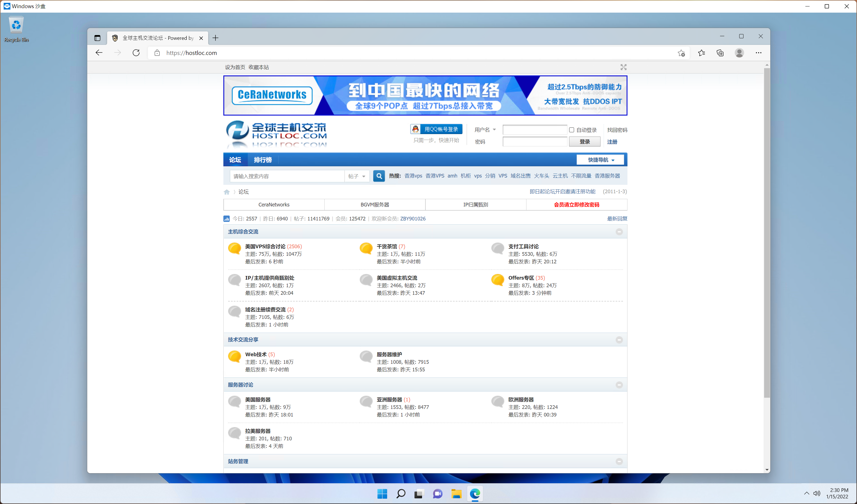This screenshot has height=504, width=857.
Task: Click the tab actions menu icon
Action: (x=97, y=38)
